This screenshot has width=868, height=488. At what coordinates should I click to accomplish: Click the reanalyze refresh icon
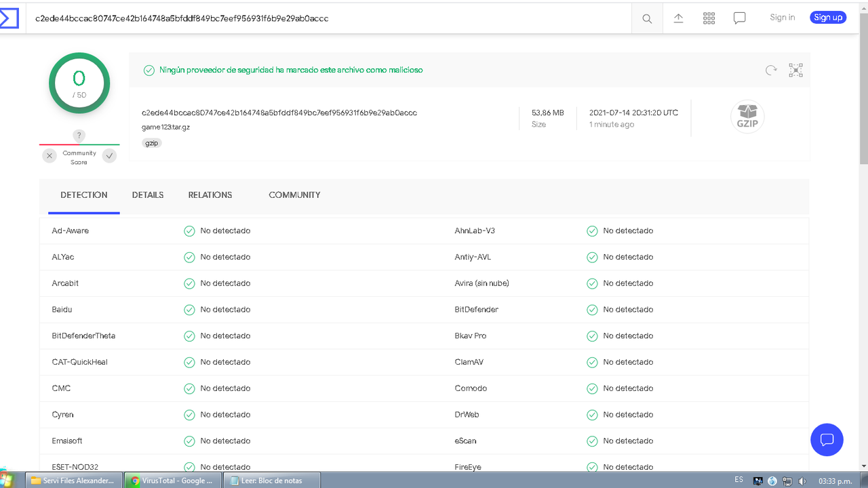pyautogui.click(x=771, y=70)
